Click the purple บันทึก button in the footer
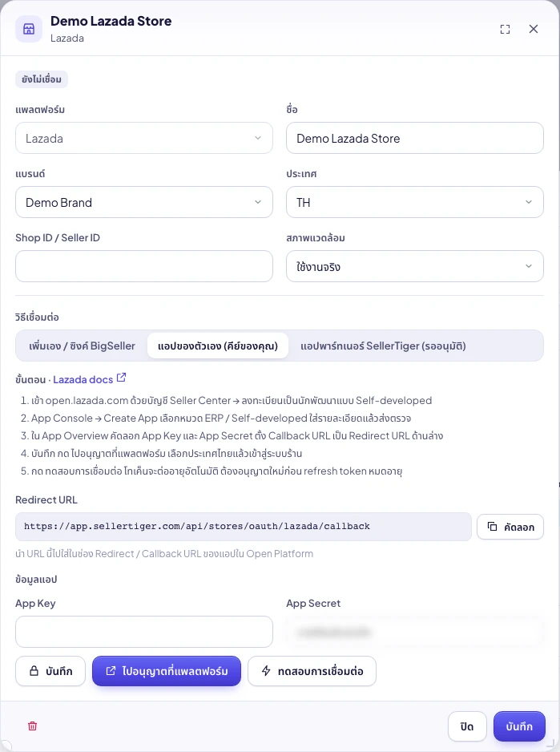This screenshot has height=752, width=560. click(519, 726)
